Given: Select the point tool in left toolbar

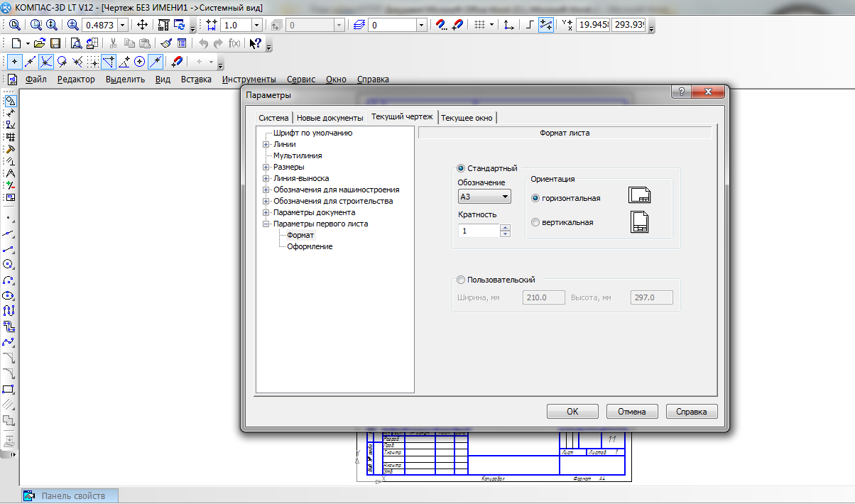Looking at the screenshot, I should pos(9,217).
